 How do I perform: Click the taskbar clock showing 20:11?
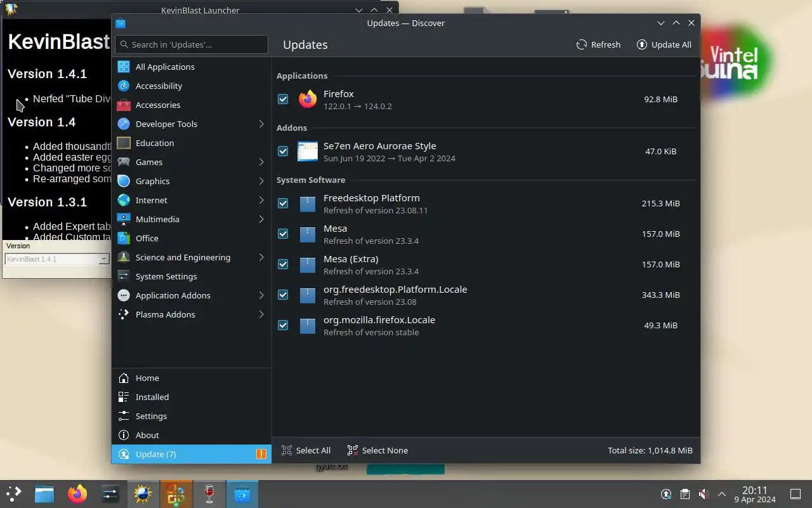pyautogui.click(x=755, y=494)
